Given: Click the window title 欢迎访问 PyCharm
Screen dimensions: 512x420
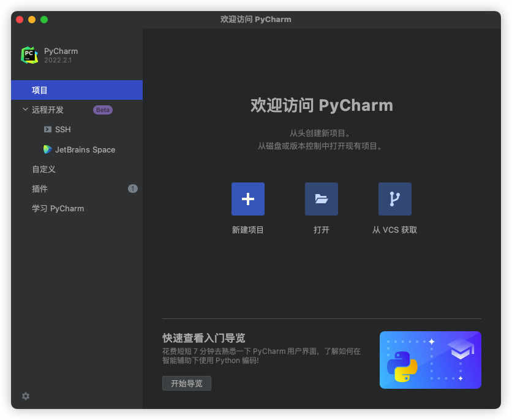Looking at the screenshot, I should [255, 19].
